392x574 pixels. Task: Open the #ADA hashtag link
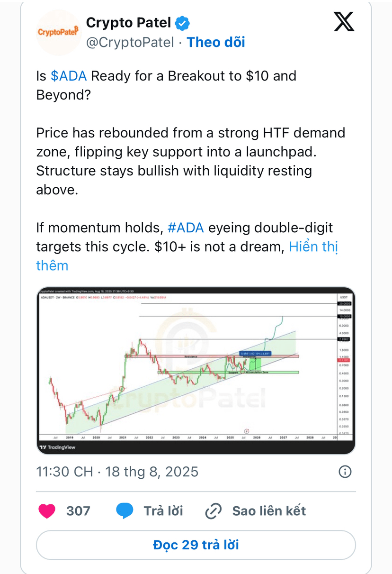[x=186, y=228]
